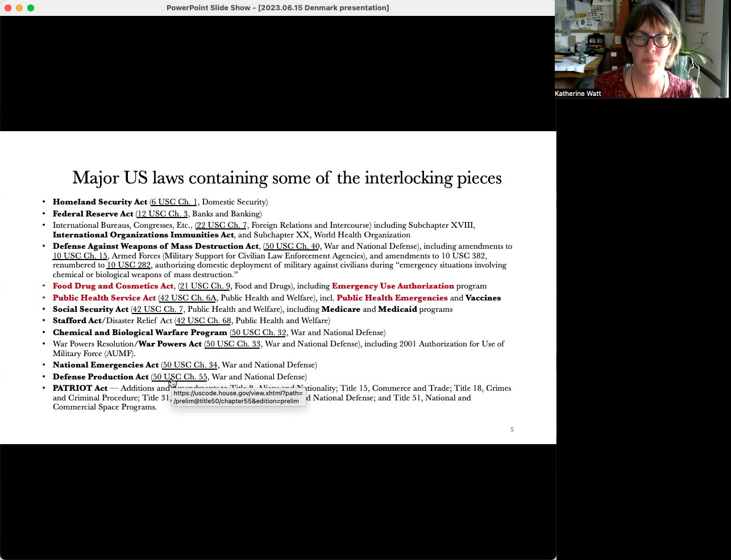The height and width of the screenshot is (560, 731).
Task: Close the PowerPoint Slide Show window
Action: (x=8, y=8)
